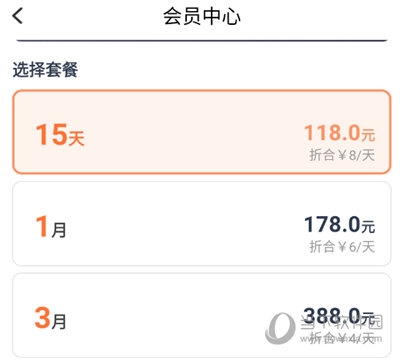Click the 1月 duration label
Screen dimensions: 400x360
click(x=51, y=227)
